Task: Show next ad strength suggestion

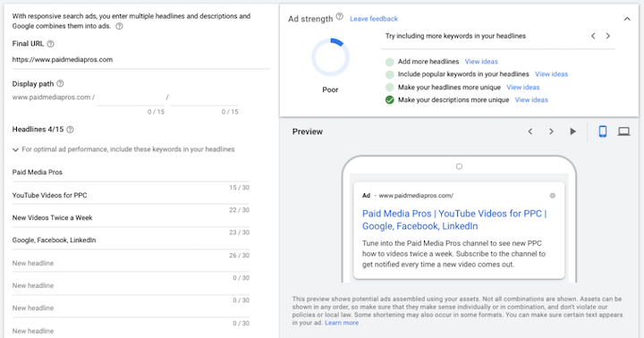Action: point(608,36)
